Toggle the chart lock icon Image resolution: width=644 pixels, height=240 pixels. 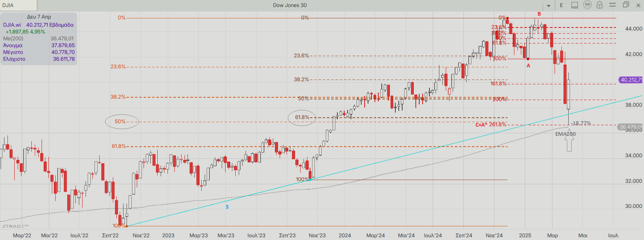(599, 5)
